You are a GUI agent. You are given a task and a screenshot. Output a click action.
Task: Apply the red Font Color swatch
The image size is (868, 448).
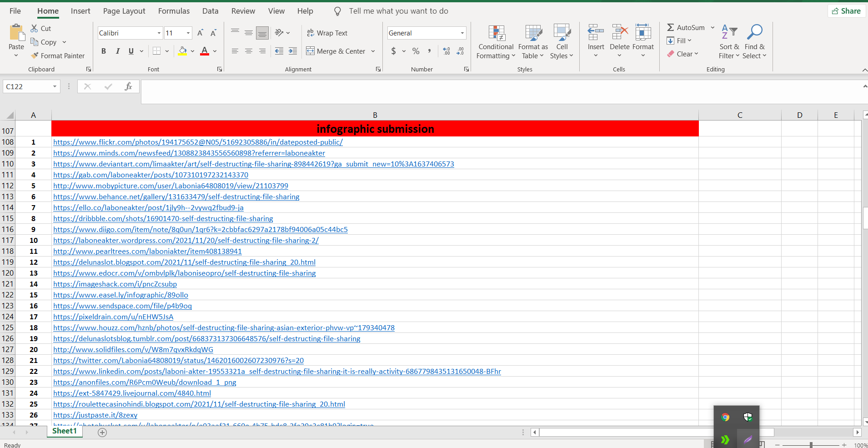point(205,51)
